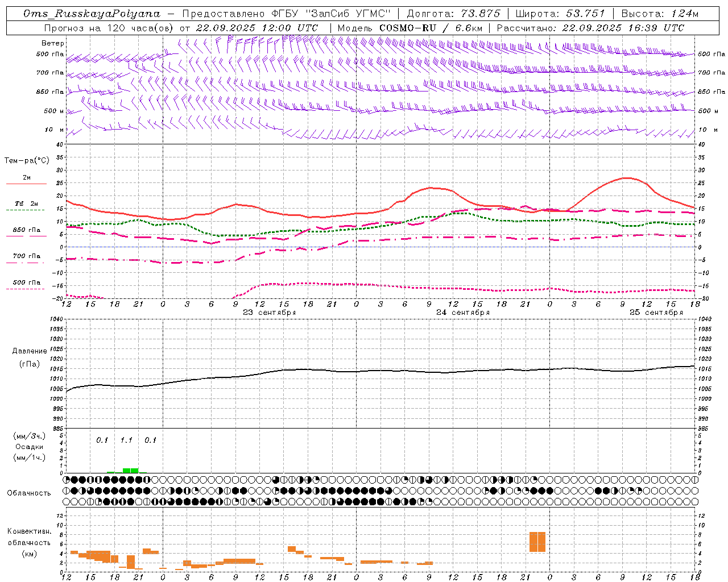The width and height of the screenshot is (728, 582).
Task: Click the Давление panel label
Action: (30, 351)
